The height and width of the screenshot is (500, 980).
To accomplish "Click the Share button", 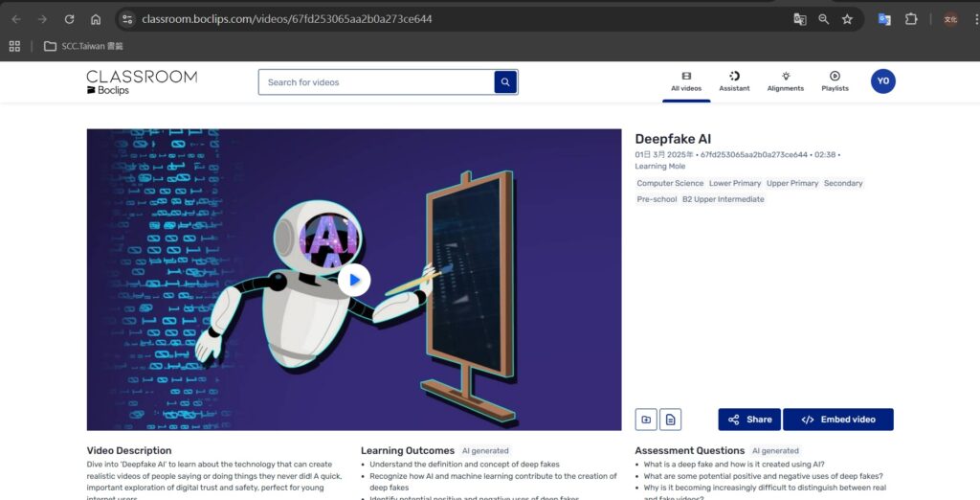I will point(749,420).
